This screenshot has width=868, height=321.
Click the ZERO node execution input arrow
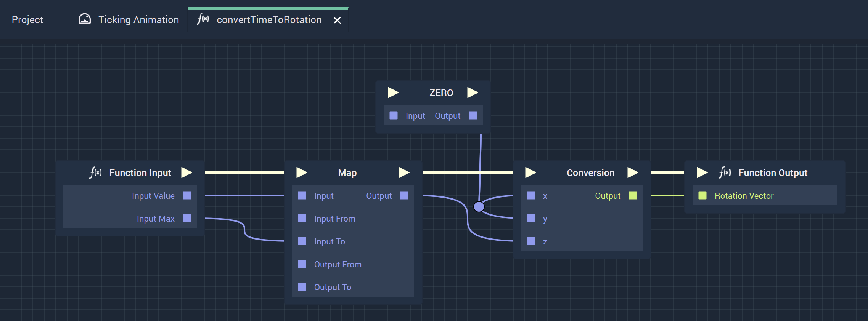click(393, 93)
